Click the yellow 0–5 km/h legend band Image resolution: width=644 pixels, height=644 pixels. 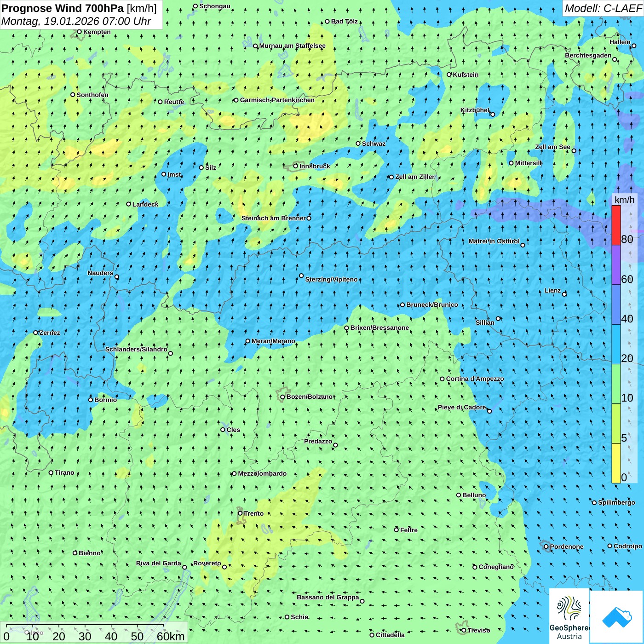[x=616, y=463]
